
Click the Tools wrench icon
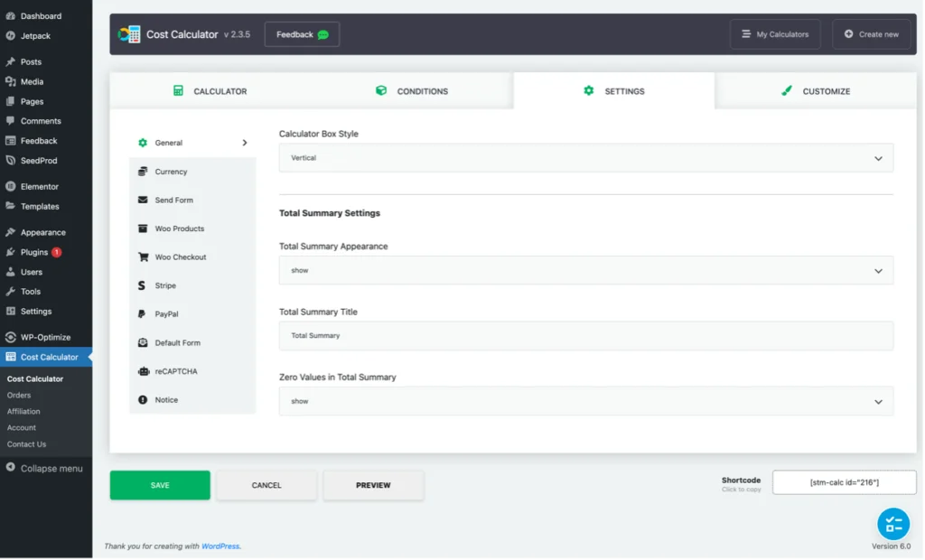click(11, 292)
